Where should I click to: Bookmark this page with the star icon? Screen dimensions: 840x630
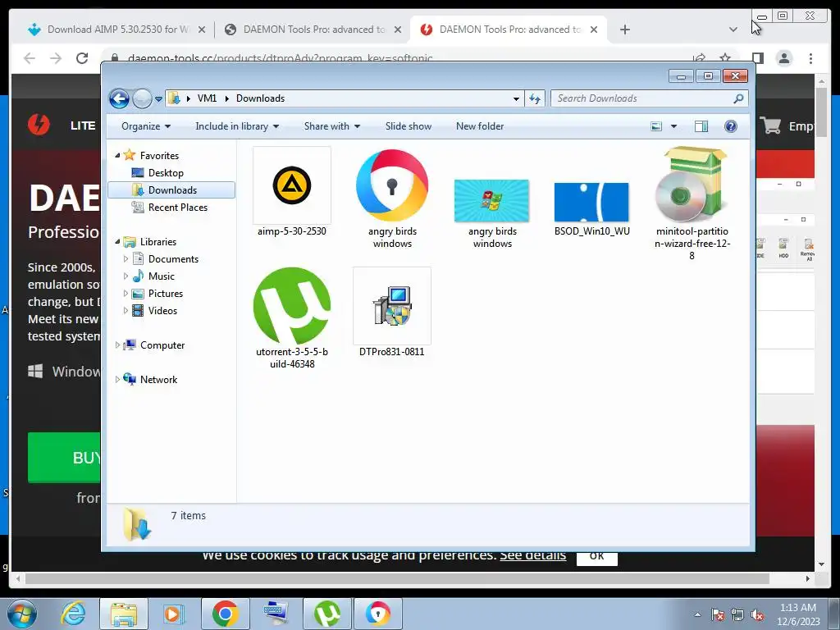point(725,58)
